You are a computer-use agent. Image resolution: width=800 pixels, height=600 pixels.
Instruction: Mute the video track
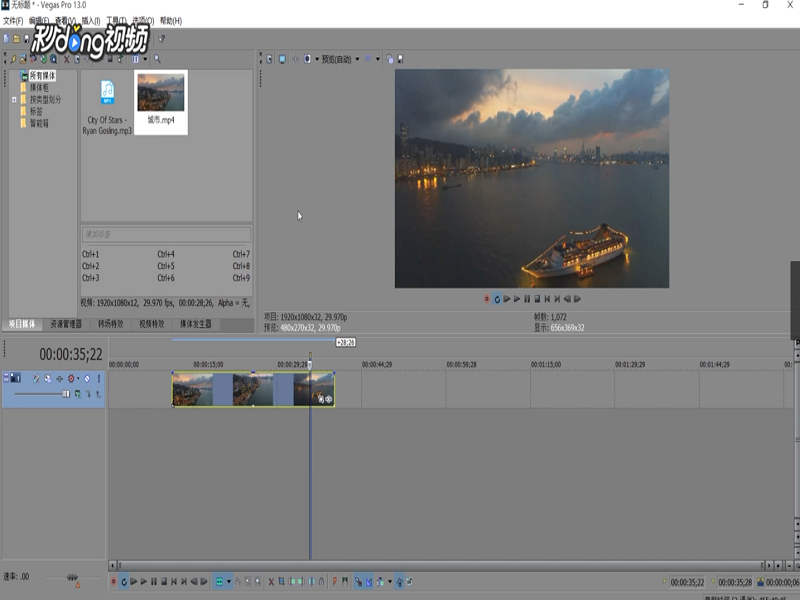(87, 379)
